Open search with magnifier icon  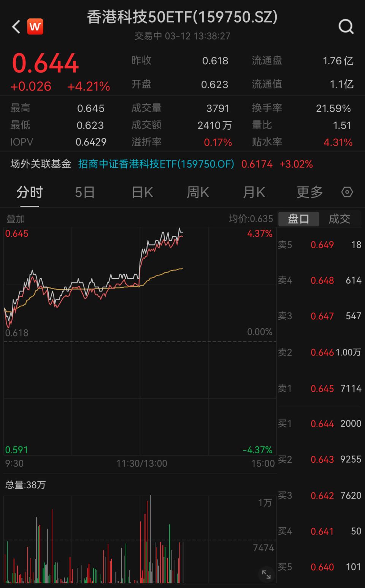346,27
